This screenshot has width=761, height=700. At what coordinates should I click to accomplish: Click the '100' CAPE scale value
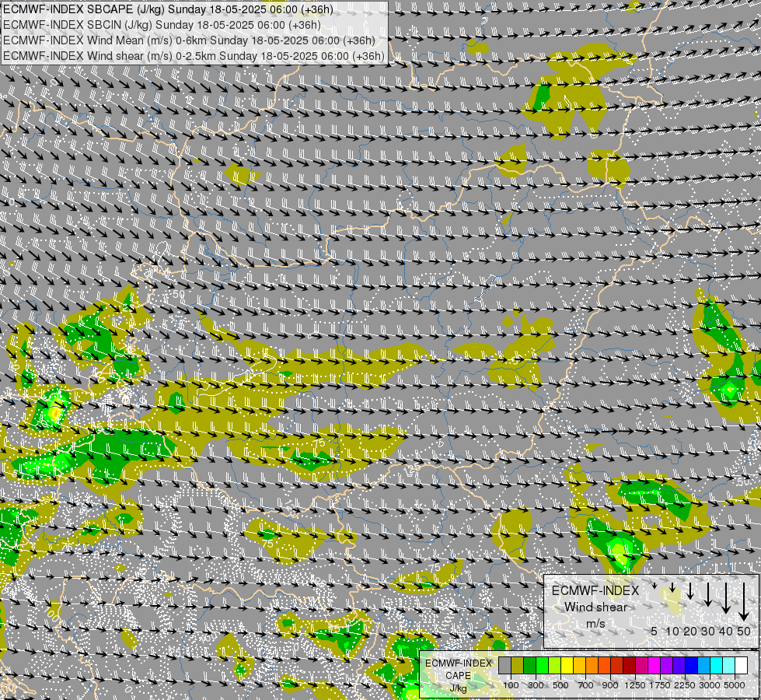tap(511, 685)
